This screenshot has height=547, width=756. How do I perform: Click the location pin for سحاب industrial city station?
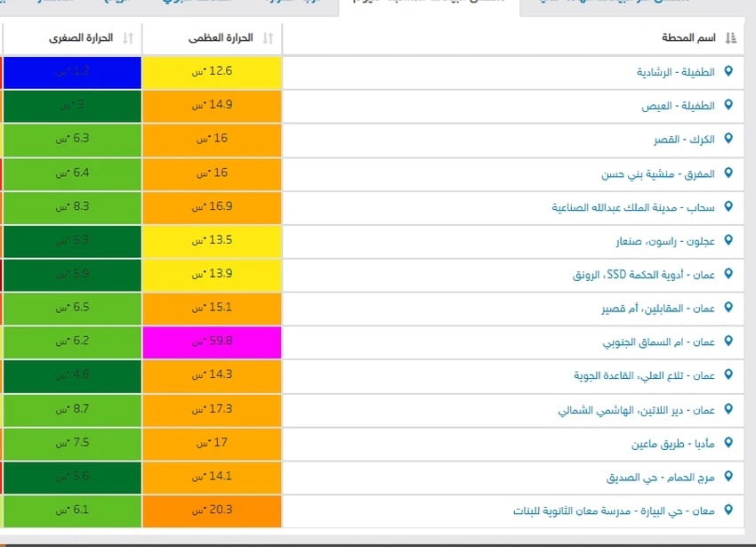click(729, 207)
